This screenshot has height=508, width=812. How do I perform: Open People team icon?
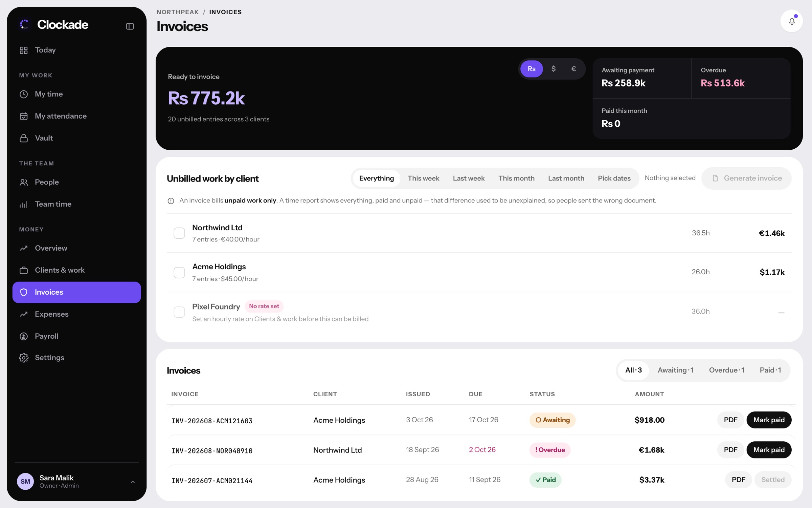click(x=24, y=182)
